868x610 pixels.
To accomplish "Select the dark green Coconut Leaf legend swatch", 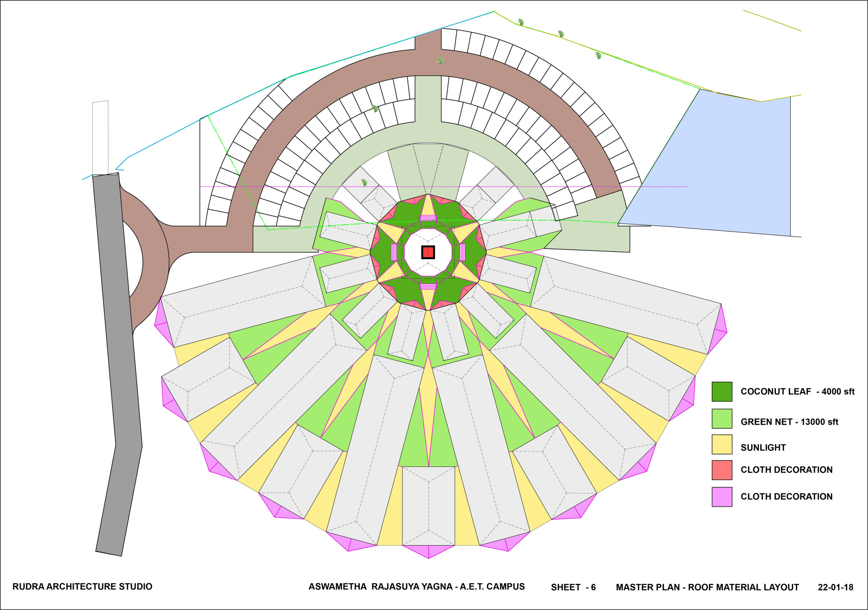I will (722, 391).
